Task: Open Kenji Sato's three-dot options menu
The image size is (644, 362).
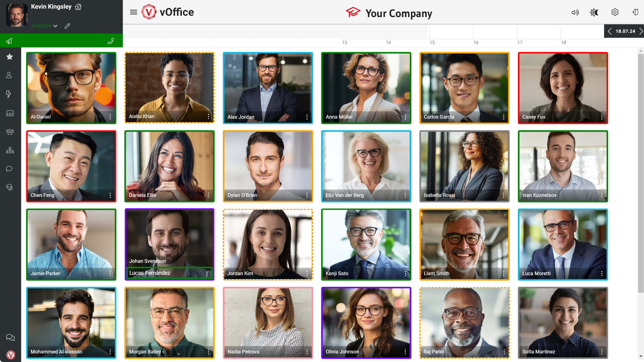Action: pos(405,274)
